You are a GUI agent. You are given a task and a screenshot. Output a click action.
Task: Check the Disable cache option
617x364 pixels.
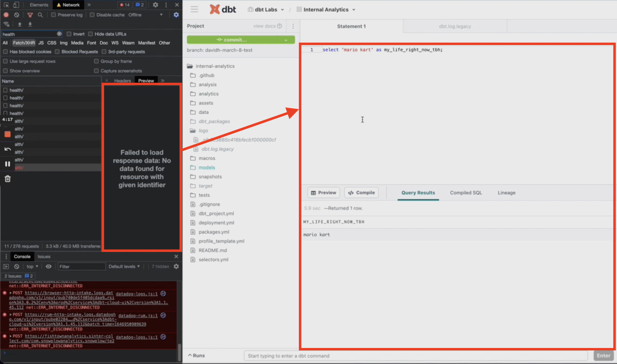92,15
